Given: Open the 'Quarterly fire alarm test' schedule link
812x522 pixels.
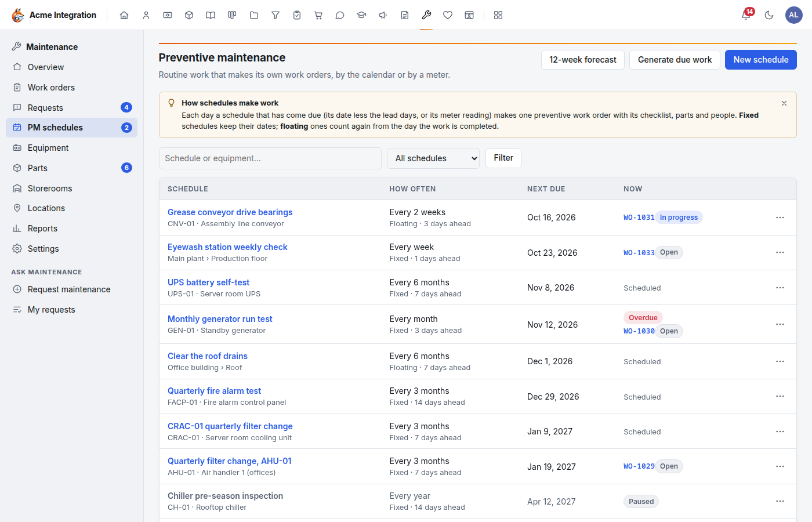Looking at the screenshot, I should pyautogui.click(x=214, y=391).
